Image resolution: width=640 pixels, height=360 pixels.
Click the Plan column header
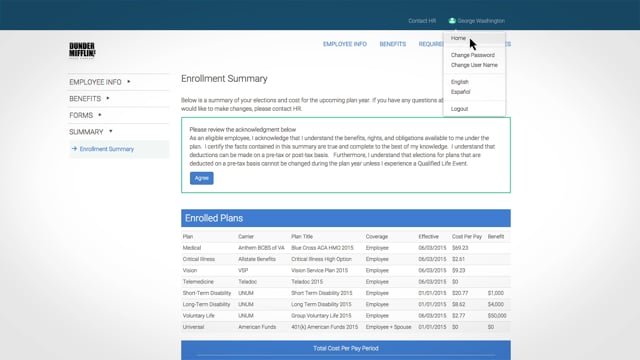point(188,236)
